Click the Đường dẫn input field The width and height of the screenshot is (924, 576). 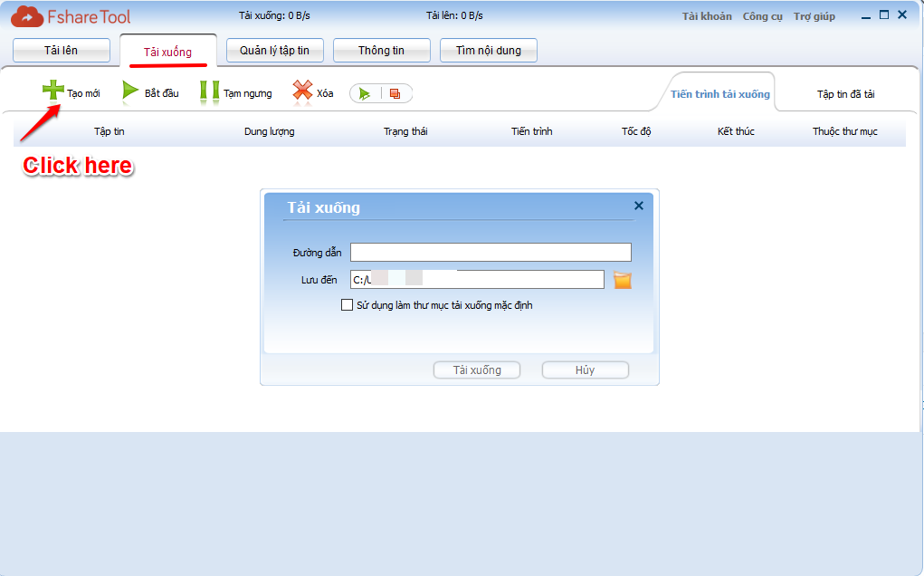tap(491, 252)
